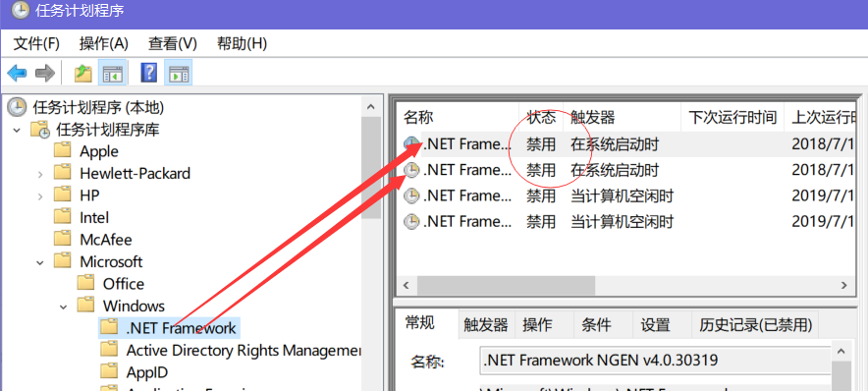Open the 文件(F) menu
The width and height of the screenshot is (868, 391).
pos(36,43)
